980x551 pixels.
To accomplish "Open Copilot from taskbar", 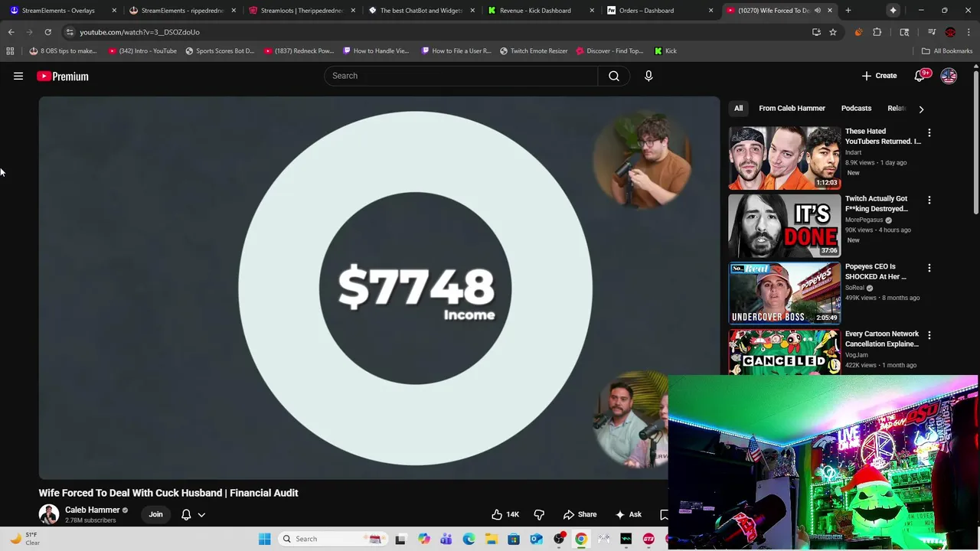I will [x=423, y=539].
